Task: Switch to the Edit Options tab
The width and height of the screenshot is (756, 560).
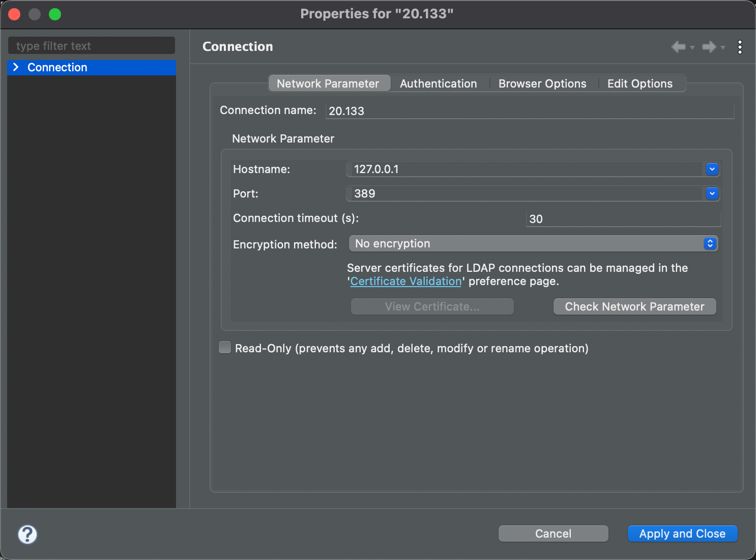Action: click(x=640, y=83)
